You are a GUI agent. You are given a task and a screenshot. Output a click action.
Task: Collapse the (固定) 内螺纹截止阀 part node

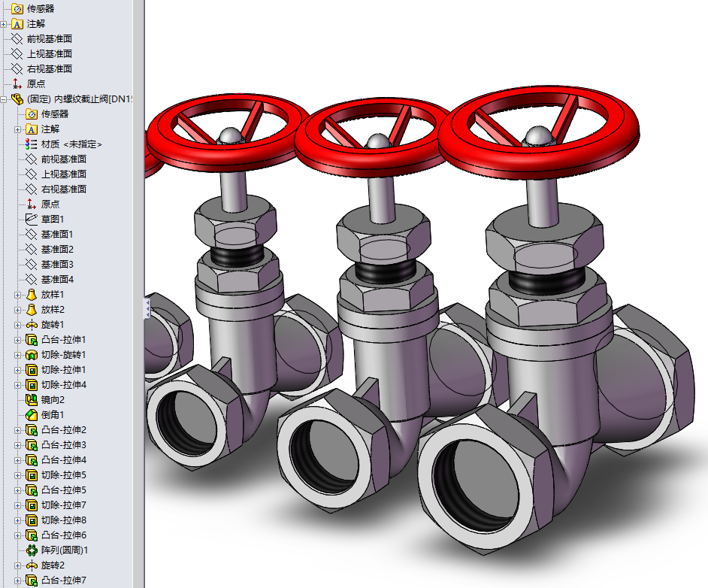[4, 99]
